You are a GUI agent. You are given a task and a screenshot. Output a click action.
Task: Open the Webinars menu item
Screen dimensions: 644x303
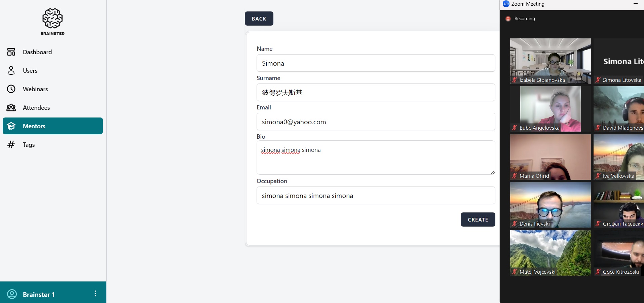[x=35, y=89]
